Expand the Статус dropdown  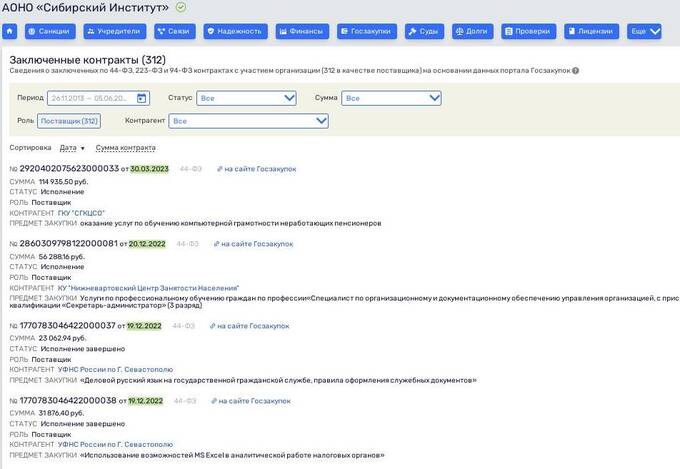246,98
